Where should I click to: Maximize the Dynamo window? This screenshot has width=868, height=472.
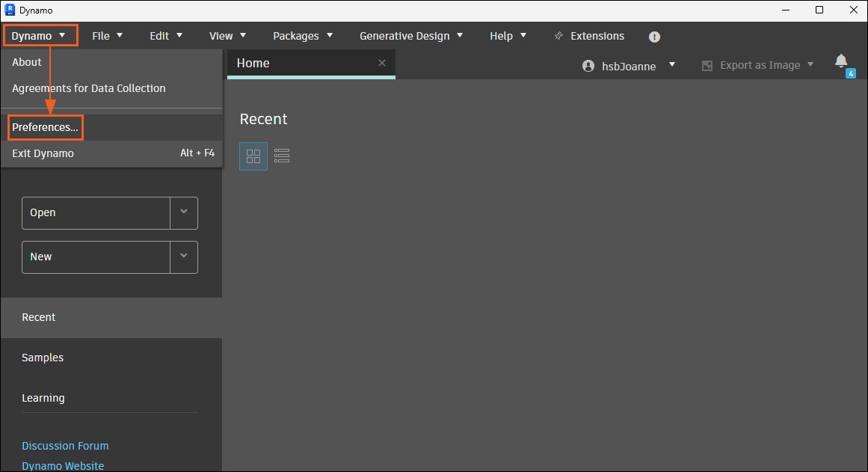[819, 10]
